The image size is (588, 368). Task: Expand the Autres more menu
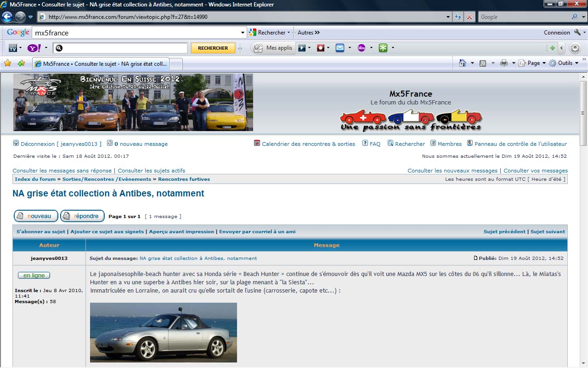pos(309,33)
